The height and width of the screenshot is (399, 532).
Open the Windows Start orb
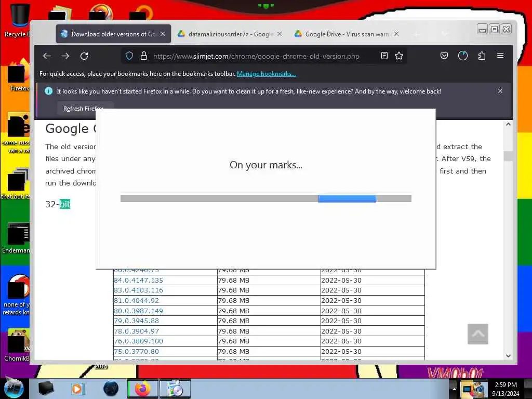(14, 389)
